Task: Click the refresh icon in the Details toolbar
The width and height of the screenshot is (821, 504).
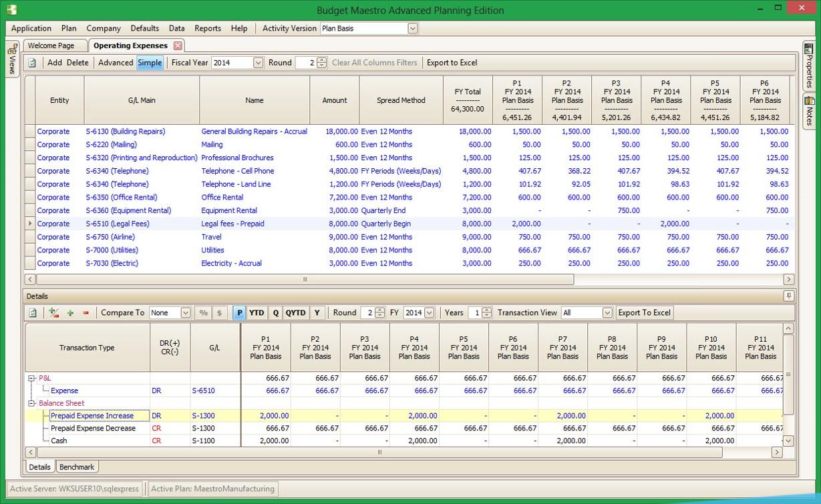Action: point(31,312)
